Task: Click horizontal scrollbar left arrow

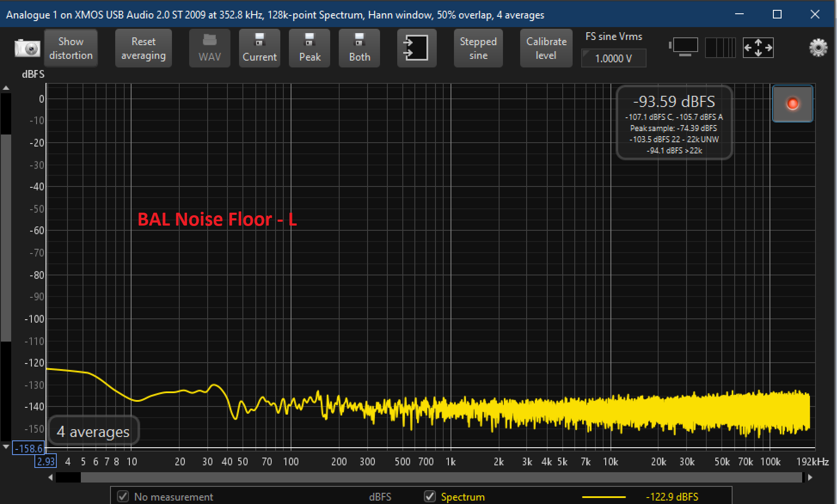Action: tap(51, 477)
